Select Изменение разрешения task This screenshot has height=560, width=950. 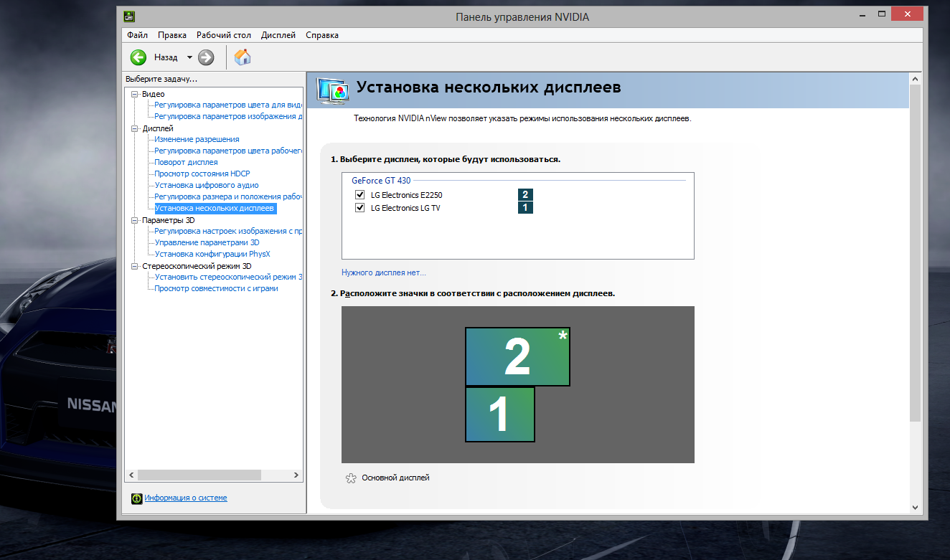(x=197, y=139)
